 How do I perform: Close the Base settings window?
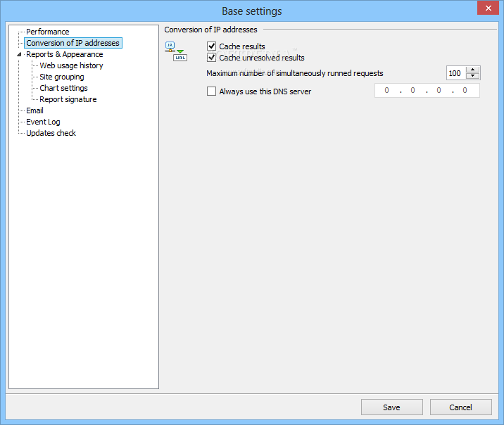[x=488, y=8]
